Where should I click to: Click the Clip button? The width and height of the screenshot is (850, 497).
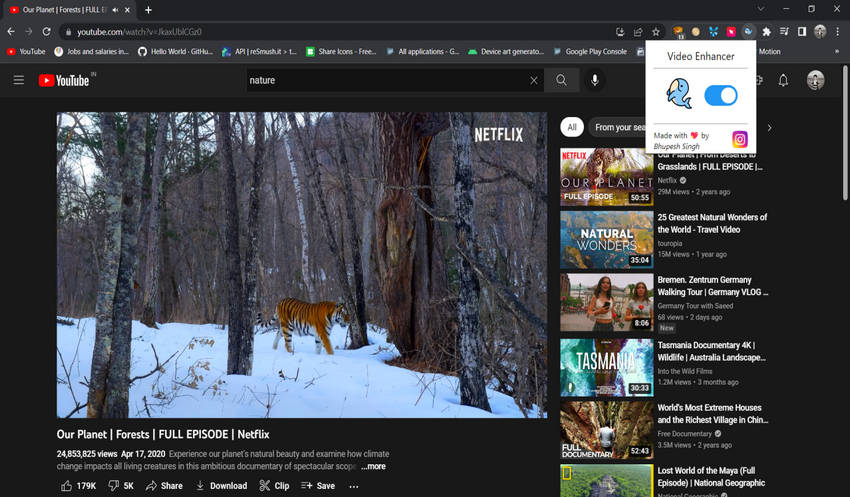(274, 486)
